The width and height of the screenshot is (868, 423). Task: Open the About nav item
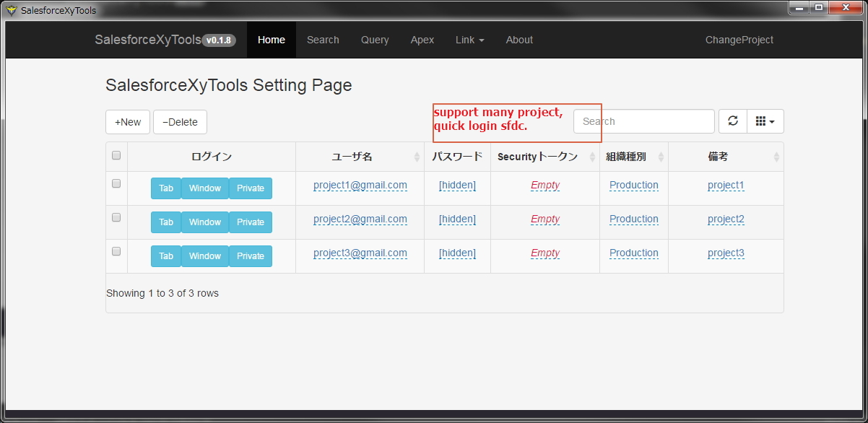click(x=519, y=40)
